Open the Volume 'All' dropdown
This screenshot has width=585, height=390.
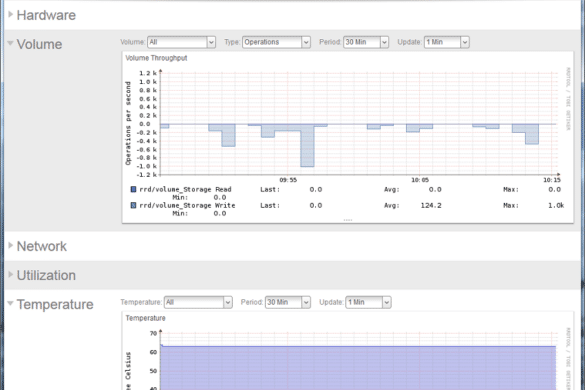(181, 42)
